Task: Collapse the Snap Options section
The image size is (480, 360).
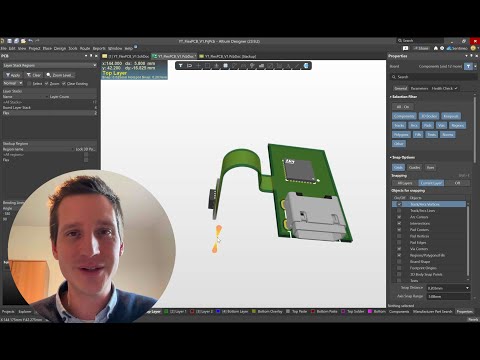Action: point(391,157)
